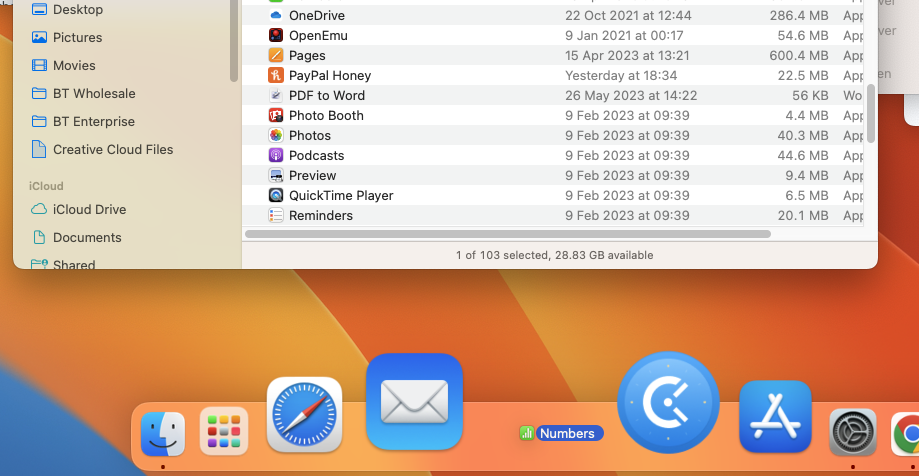
Task: Select the PDF to Word icon
Action: (275, 95)
